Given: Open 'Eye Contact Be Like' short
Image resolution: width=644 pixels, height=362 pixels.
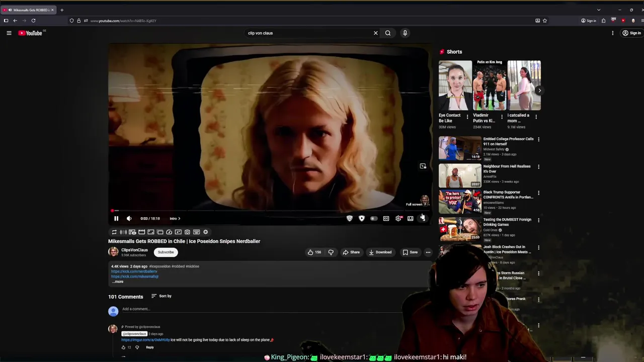Looking at the screenshot, I should pos(455,85).
